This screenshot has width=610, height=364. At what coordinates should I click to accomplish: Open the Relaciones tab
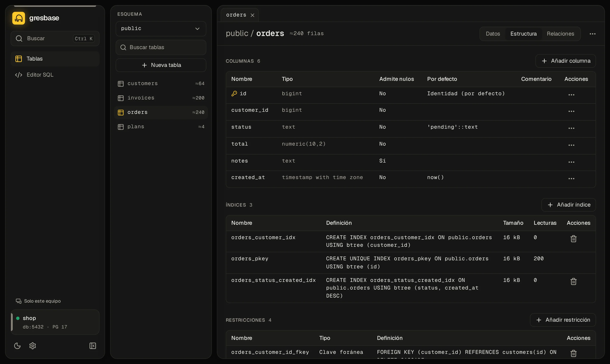click(x=560, y=34)
